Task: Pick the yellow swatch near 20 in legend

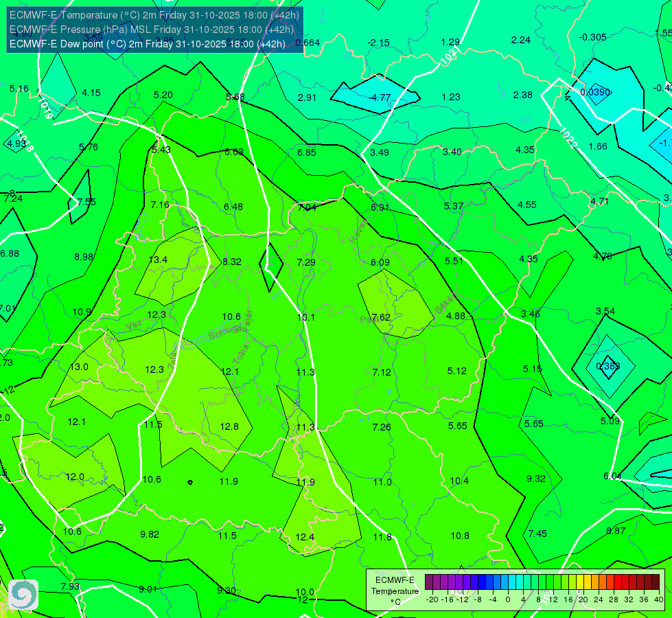Action: pos(580,582)
